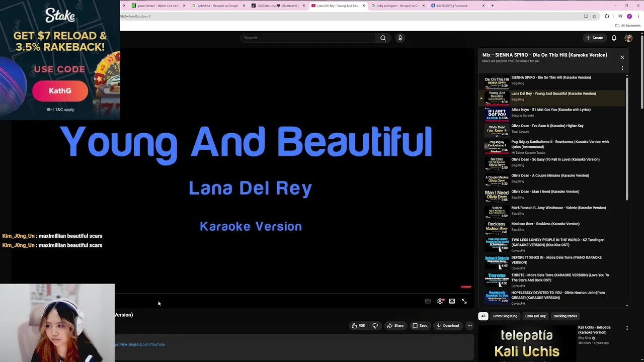Switch to the Cartz Udal TikTok tab

click(277, 6)
